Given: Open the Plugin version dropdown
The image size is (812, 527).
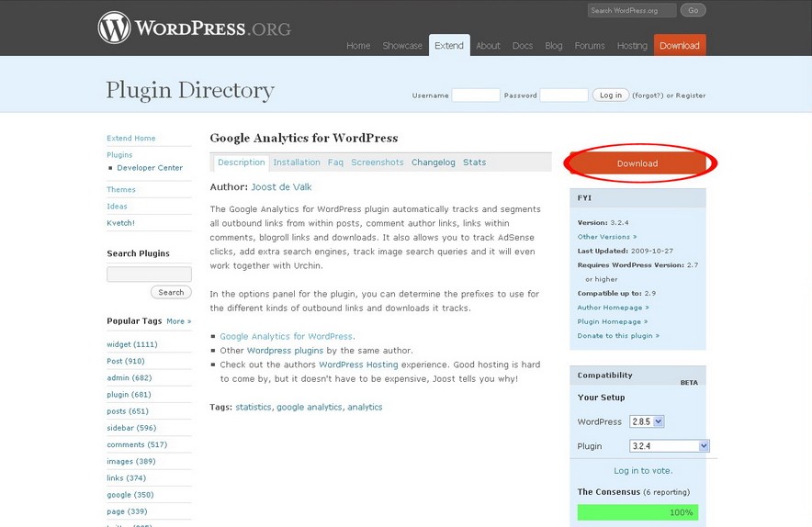Looking at the screenshot, I should pos(669,445).
